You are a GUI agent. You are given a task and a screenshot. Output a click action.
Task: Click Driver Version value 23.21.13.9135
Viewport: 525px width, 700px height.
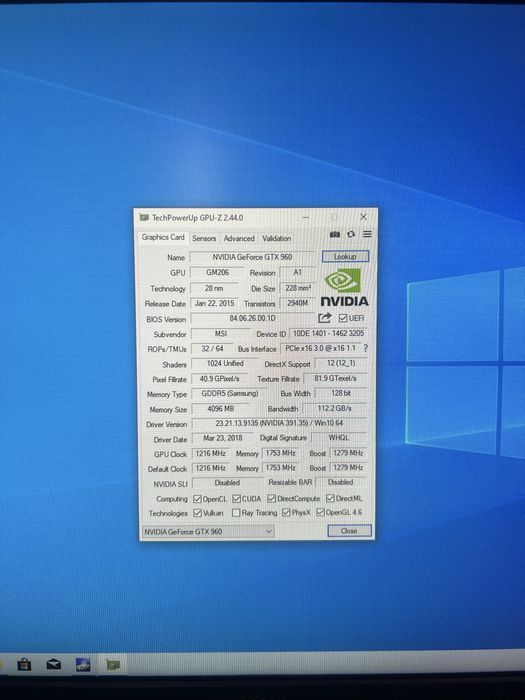[279, 423]
